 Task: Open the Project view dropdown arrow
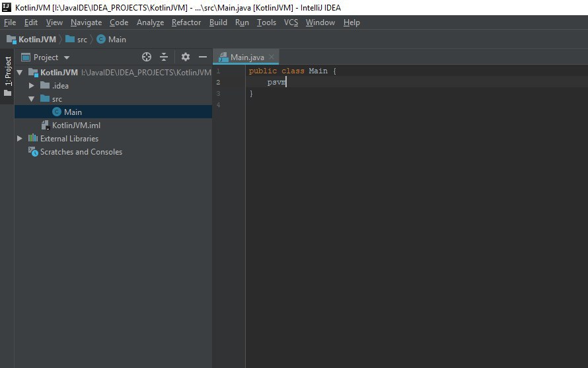[67, 57]
